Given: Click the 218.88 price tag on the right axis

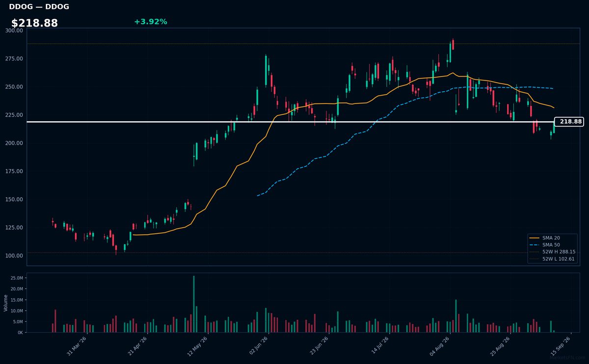Looking at the screenshot, I should pos(569,122).
